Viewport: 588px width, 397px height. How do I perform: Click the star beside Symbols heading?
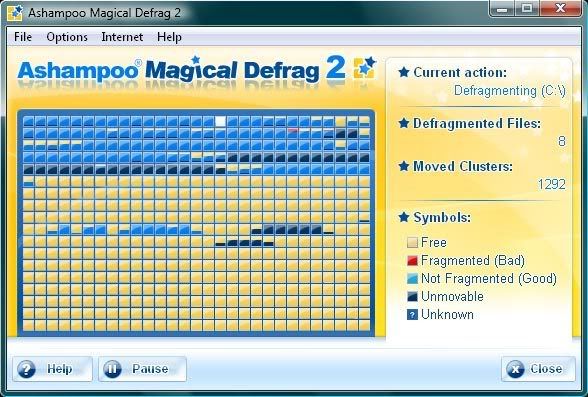coord(404,217)
